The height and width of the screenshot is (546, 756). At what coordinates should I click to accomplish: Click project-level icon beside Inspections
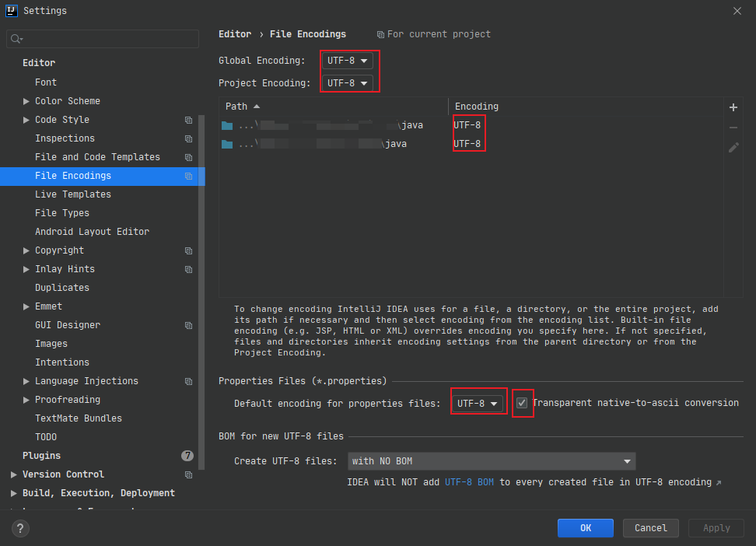(188, 139)
